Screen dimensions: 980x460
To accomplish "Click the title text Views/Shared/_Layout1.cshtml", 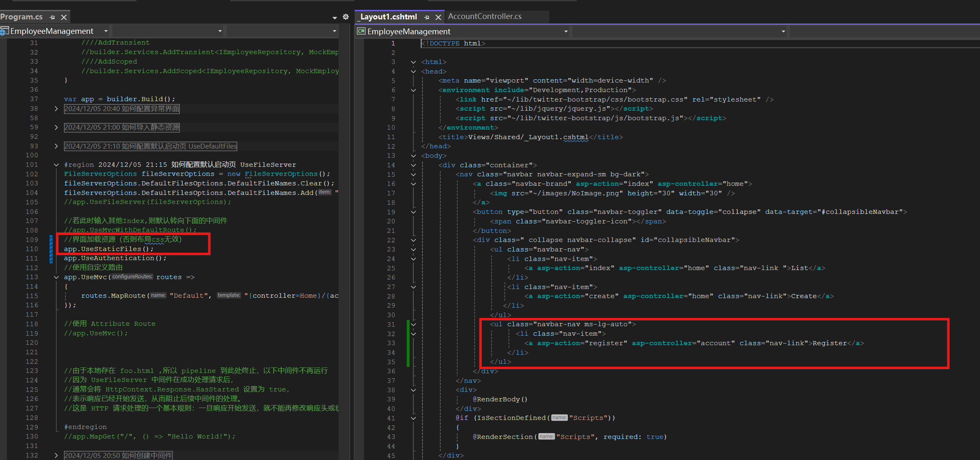I will 528,137.
